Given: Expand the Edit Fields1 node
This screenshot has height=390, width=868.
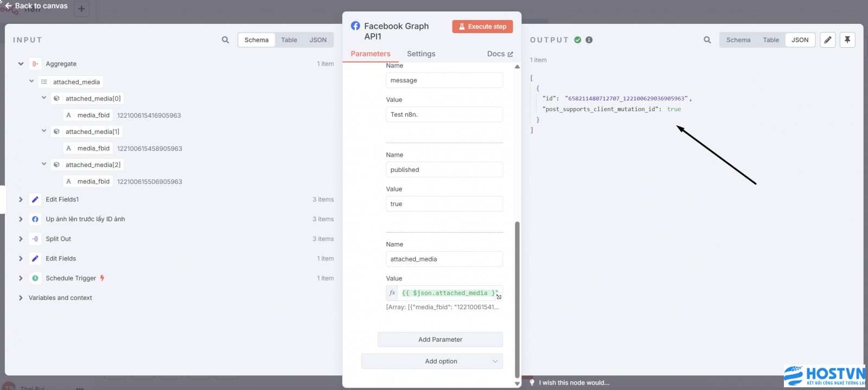Looking at the screenshot, I should (21, 200).
